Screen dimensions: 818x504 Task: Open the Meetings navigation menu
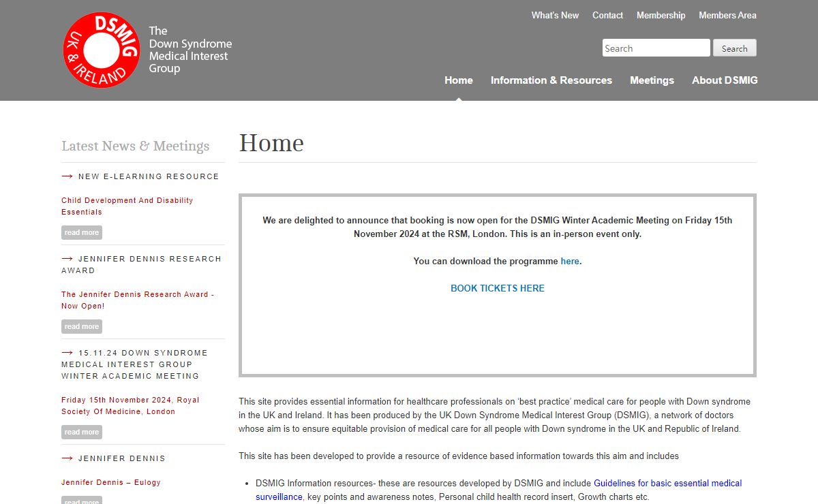[x=652, y=80]
